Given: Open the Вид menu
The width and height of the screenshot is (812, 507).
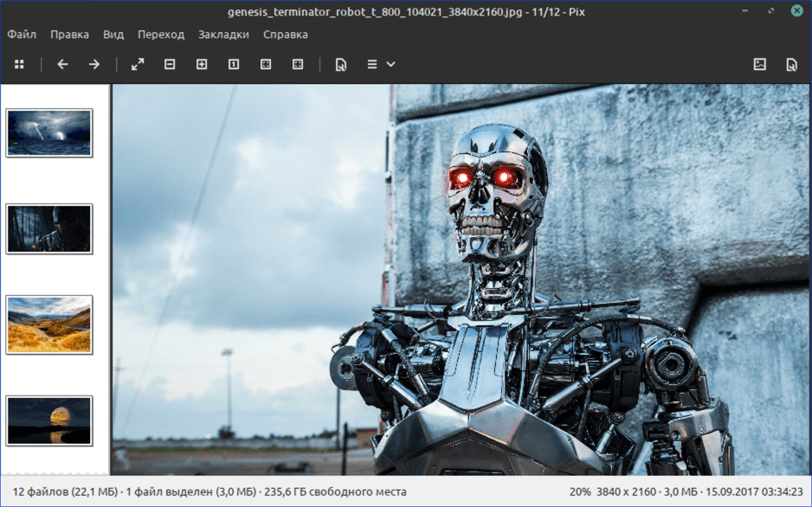Looking at the screenshot, I should 113,35.
